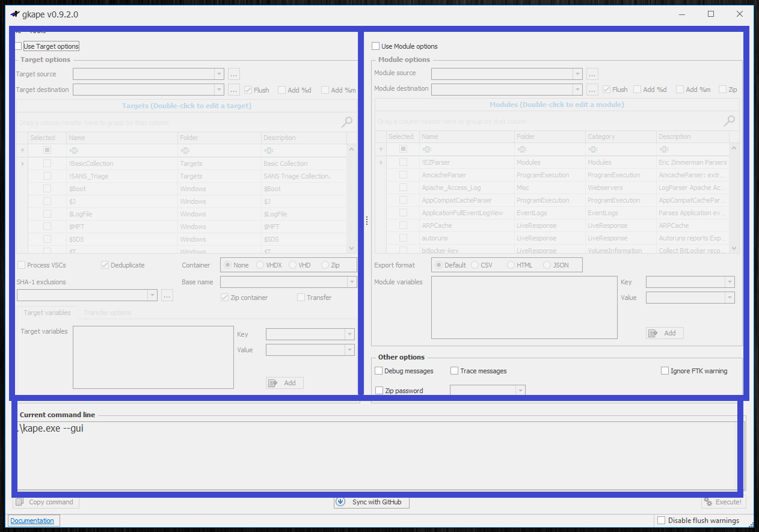Toggle Process VSCs checkbox
Screen dimensions: 759x532
(x=22, y=265)
